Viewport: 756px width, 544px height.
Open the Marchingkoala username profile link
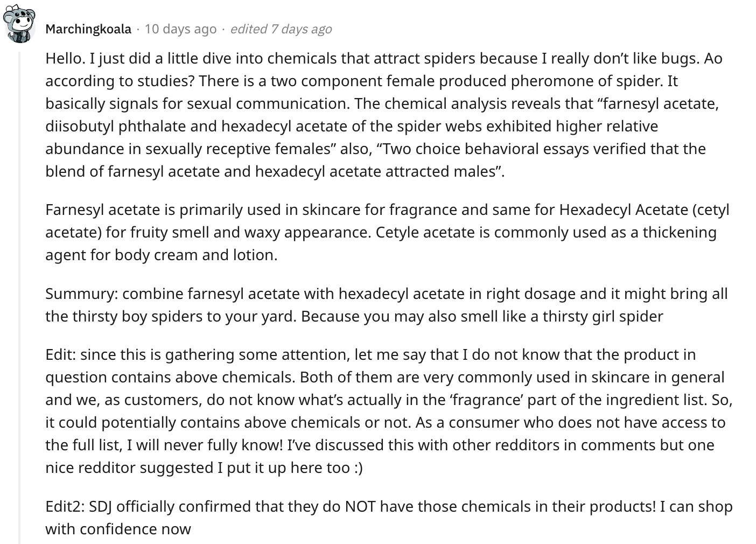[88, 29]
